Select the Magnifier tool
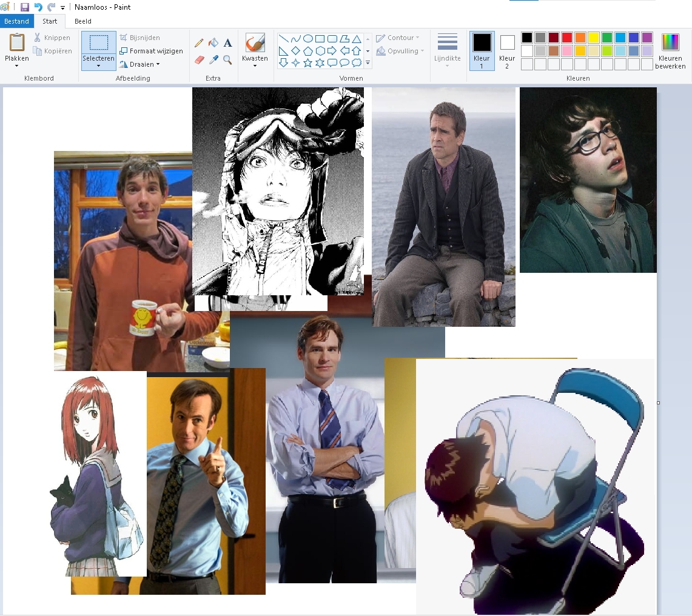 tap(227, 59)
